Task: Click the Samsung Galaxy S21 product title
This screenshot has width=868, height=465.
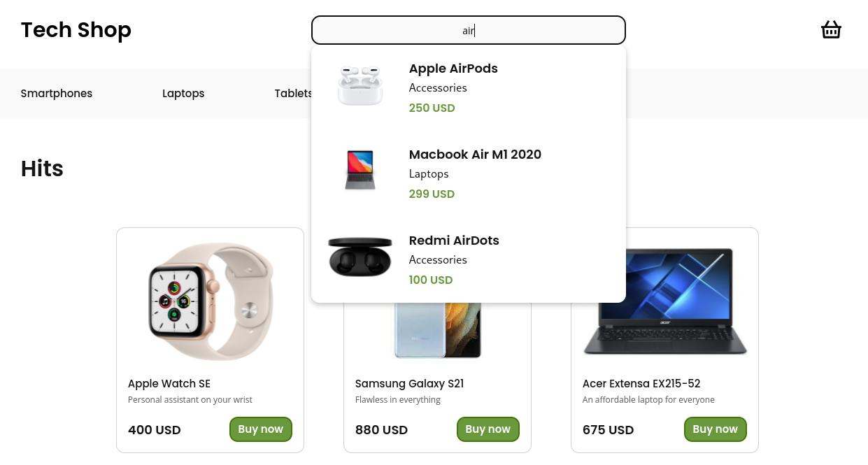Action: pyautogui.click(x=409, y=383)
